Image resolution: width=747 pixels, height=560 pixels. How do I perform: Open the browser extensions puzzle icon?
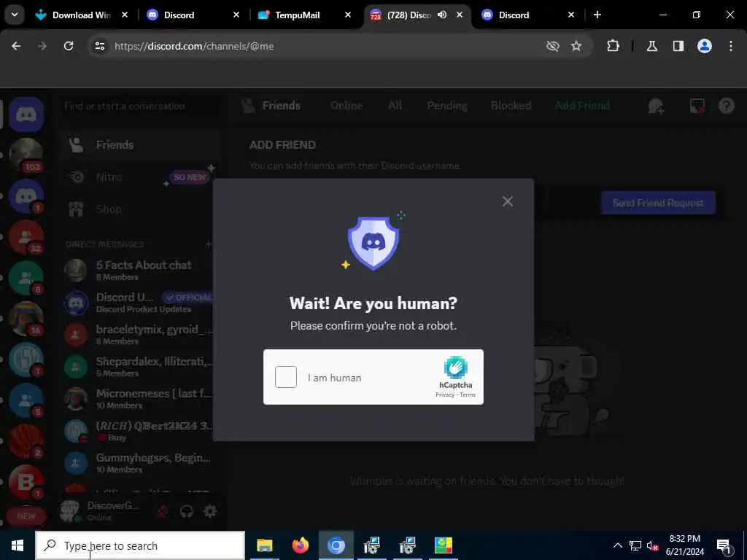[613, 46]
